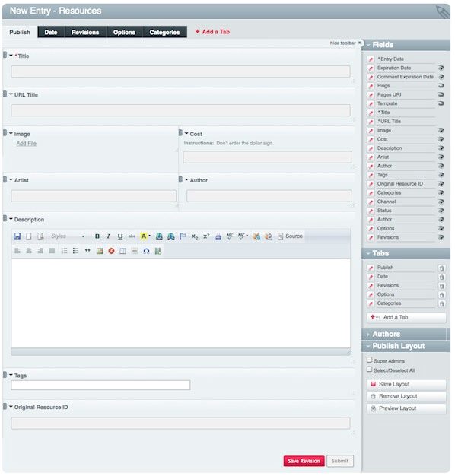Click the Save Revision button
This screenshot has height=476, width=455.
(304, 461)
